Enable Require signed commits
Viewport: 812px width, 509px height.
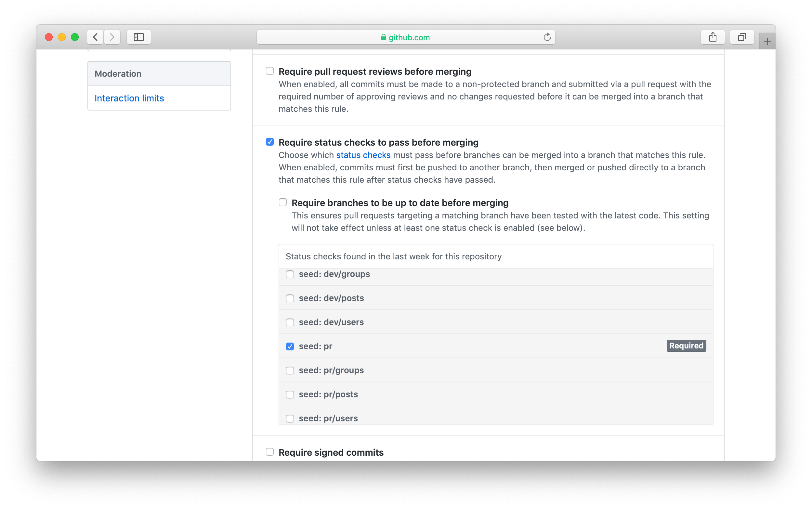[269, 452]
